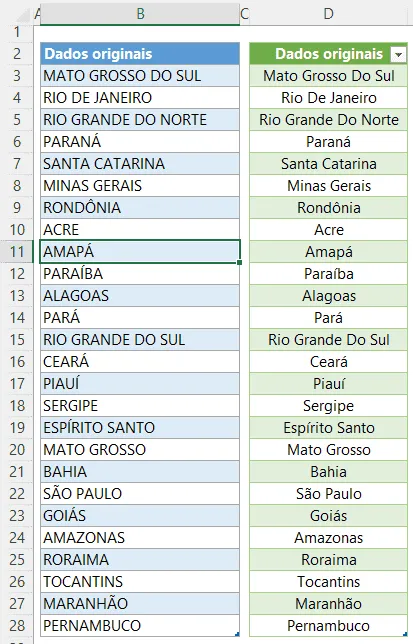Select the cell Minas Gerais in column D
The image size is (413, 644).
pos(328,186)
